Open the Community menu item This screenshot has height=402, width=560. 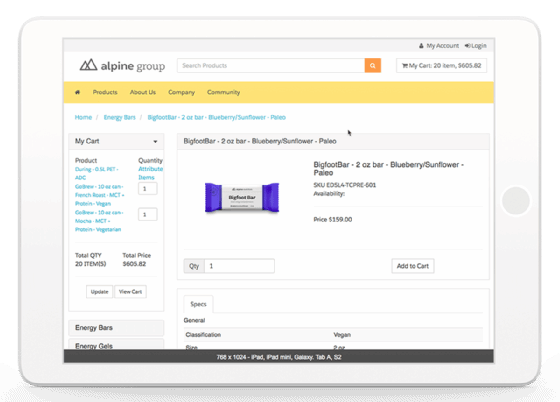(x=224, y=92)
